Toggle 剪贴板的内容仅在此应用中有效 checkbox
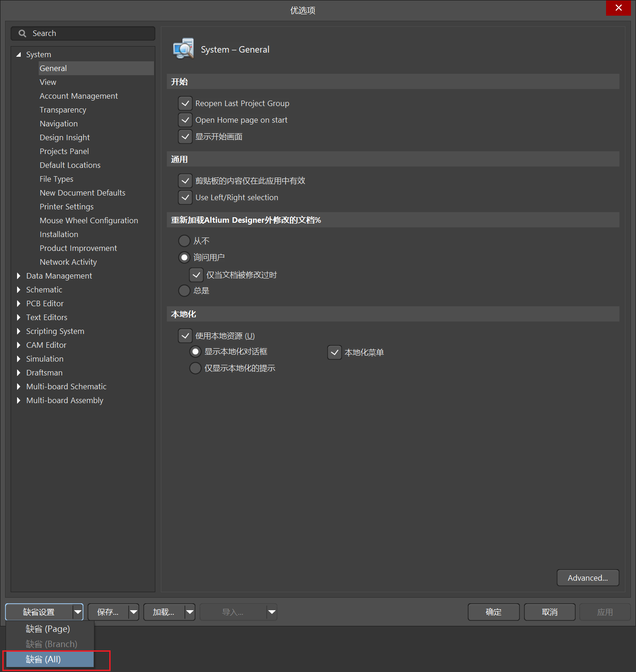This screenshot has width=636, height=672. tap(185, 181)
